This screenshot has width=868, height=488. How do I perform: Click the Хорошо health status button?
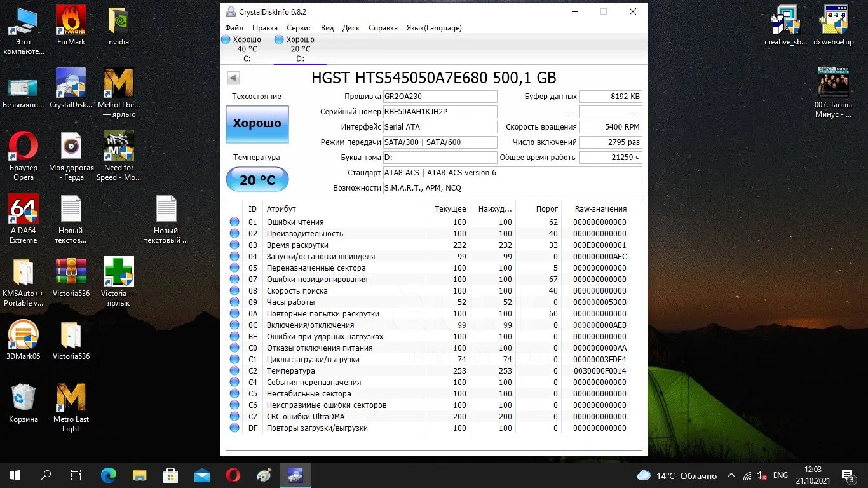257,124
